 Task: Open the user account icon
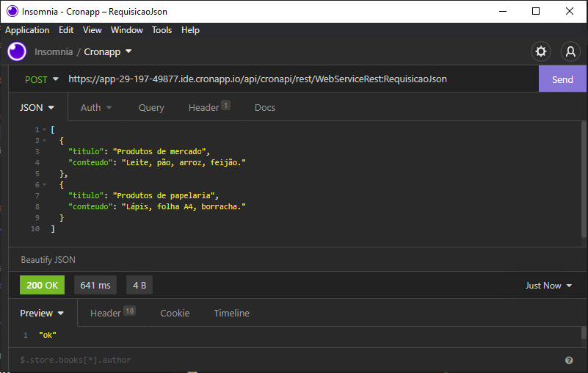point(570,51)
